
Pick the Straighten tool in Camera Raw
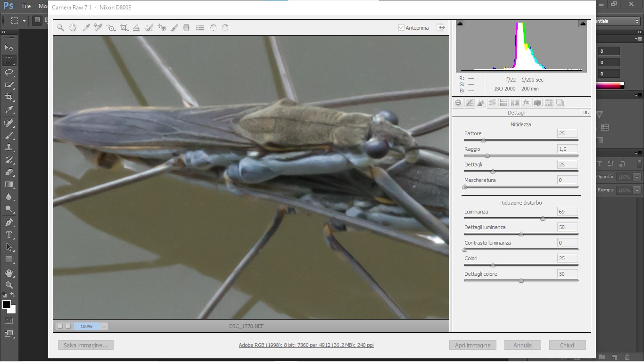[136, 28]
